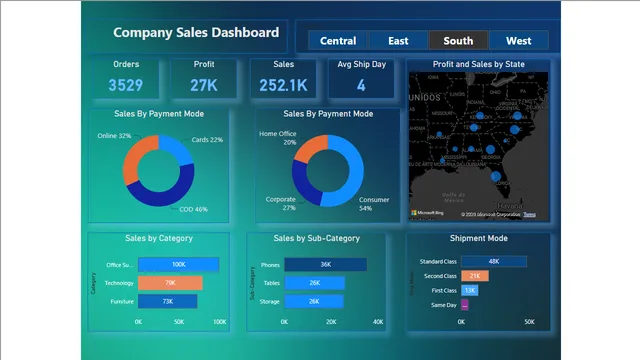Click the Second Class 21K orange bar
640x360 pixels.
click(x=475, y=276)
